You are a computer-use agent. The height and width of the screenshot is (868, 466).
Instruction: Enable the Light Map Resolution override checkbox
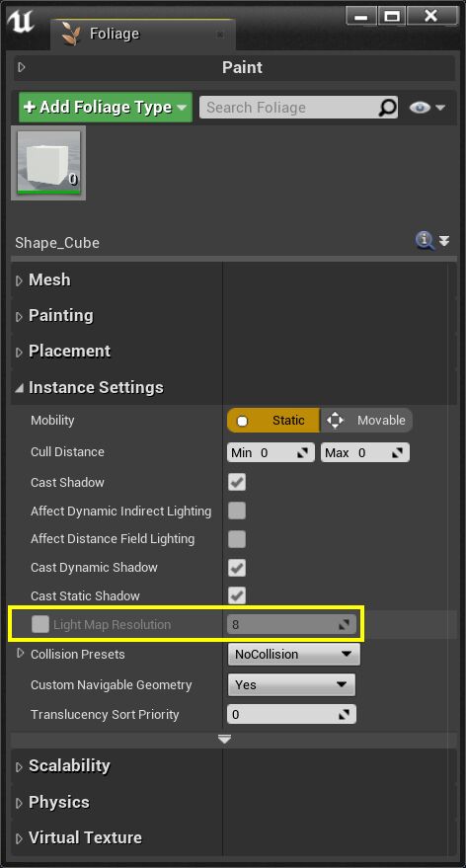pyautogui.click(x=40, y=624)
